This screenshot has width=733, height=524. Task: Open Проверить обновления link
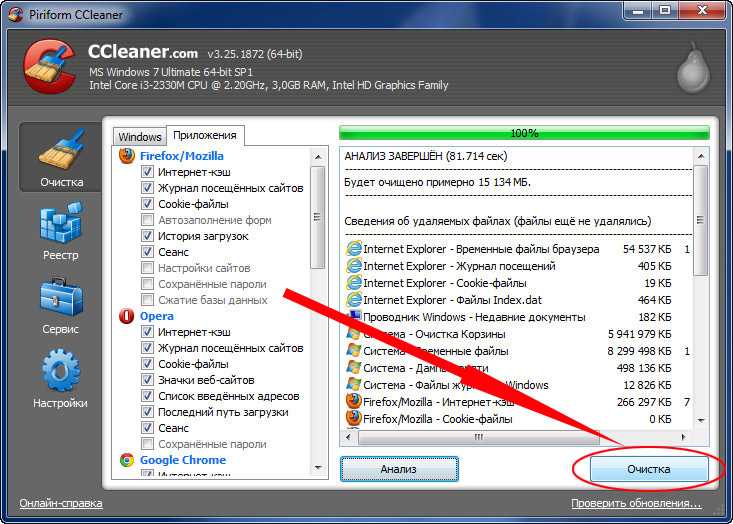click(x=636, y=503)
